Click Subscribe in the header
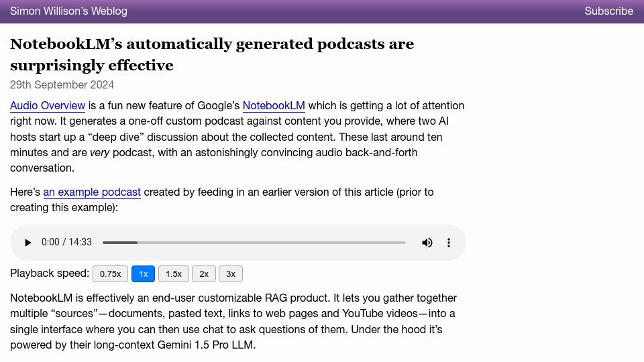The image size is (644, 362). [x=608, y=11]
